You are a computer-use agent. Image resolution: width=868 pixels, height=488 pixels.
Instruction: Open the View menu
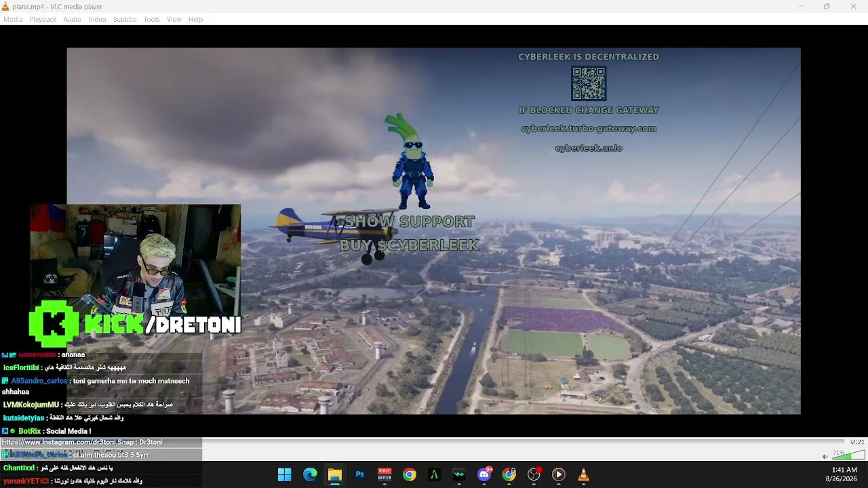pyautogui.click(x=174, y=19)
